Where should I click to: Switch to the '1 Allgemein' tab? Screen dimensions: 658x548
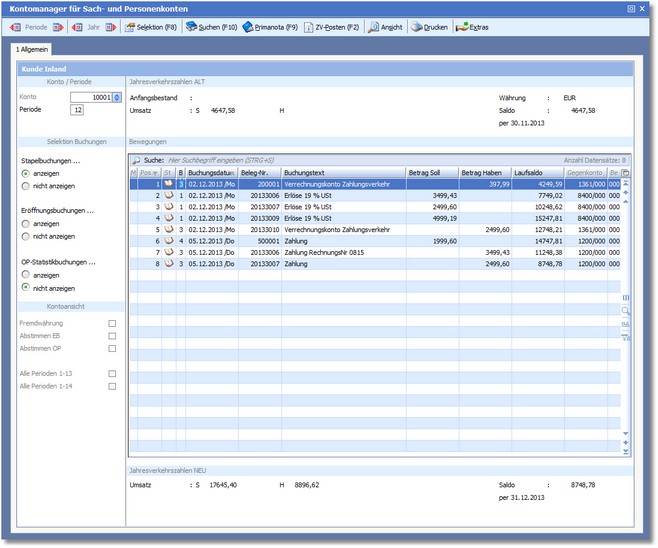tap(32, 49)
